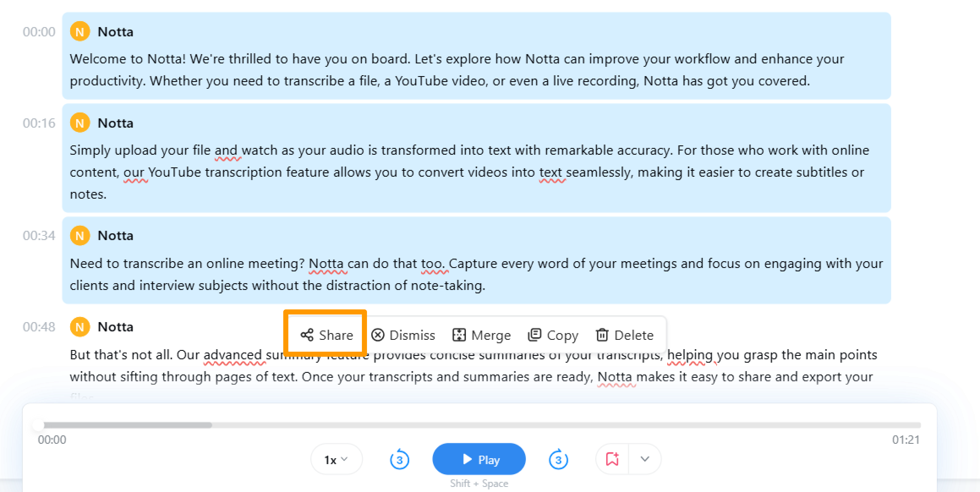Click the underlined word 'helping'
Viewport: 980px width, 492px height.
[x=690, y=355]
